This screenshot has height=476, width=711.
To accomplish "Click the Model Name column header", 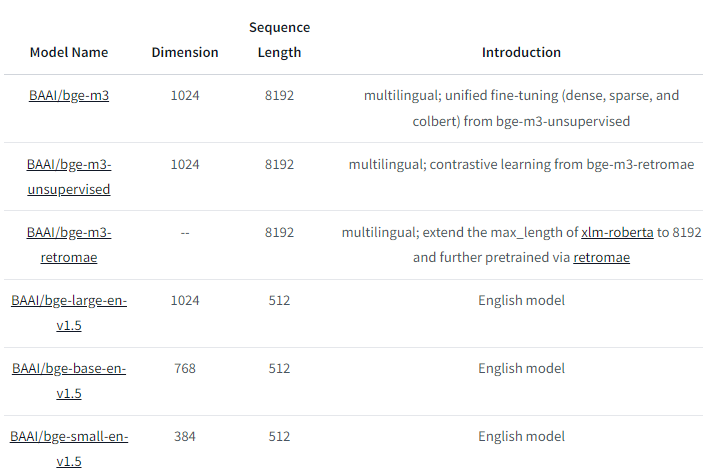I will click(69, 53).
